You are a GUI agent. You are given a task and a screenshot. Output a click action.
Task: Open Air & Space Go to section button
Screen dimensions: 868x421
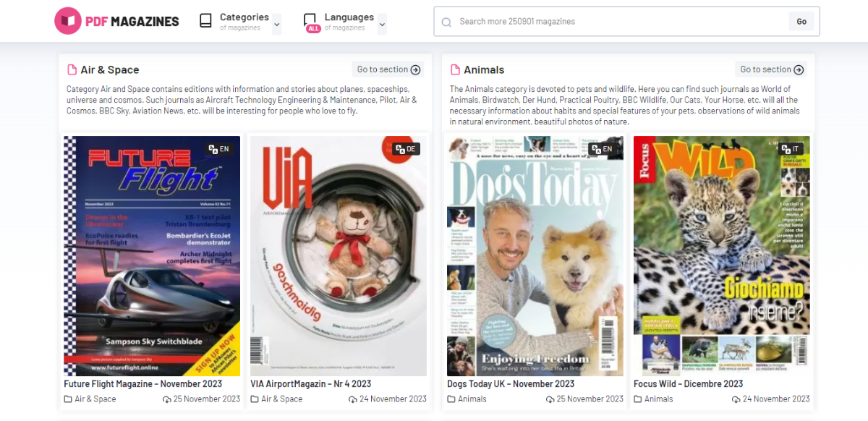coord(388,69)
